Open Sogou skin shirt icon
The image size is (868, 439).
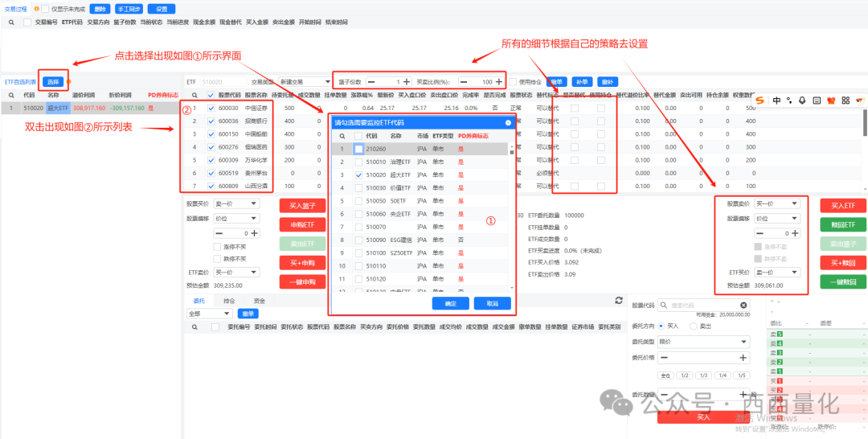point(831,101)
